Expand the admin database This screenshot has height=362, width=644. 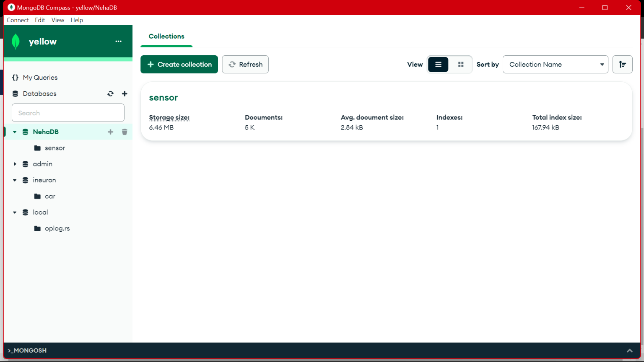pyautogui.click(x=15, y=164)
